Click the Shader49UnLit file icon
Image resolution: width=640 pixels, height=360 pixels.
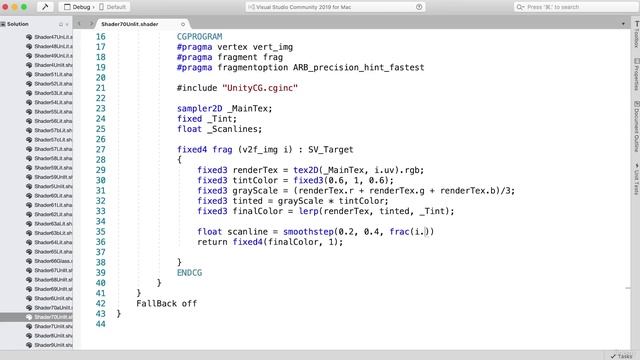(29, 56)
